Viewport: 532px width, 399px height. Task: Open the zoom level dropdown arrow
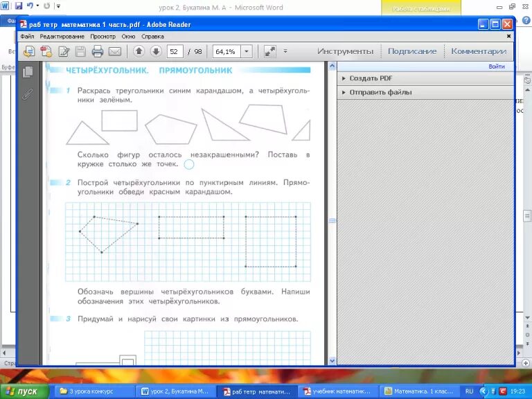click(x=247, y=51)
